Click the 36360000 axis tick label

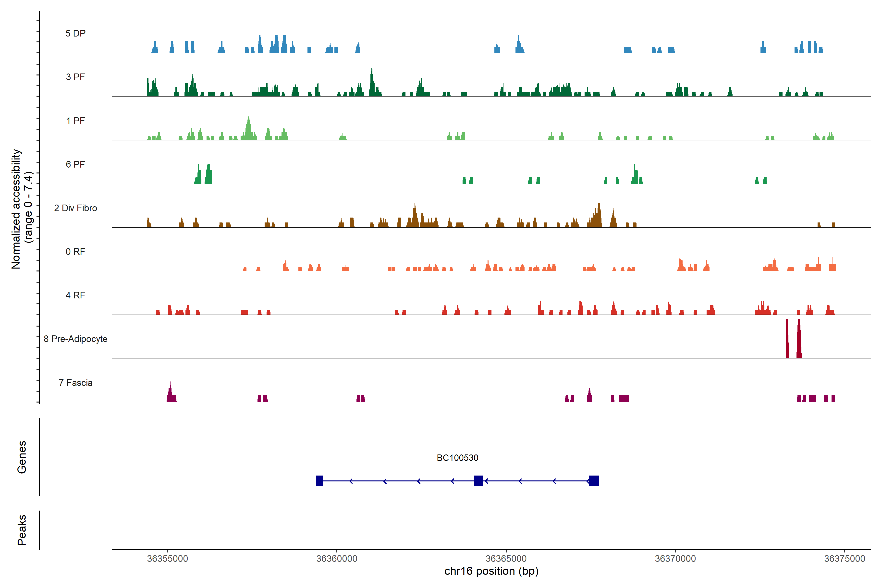(x=337, y=558)
